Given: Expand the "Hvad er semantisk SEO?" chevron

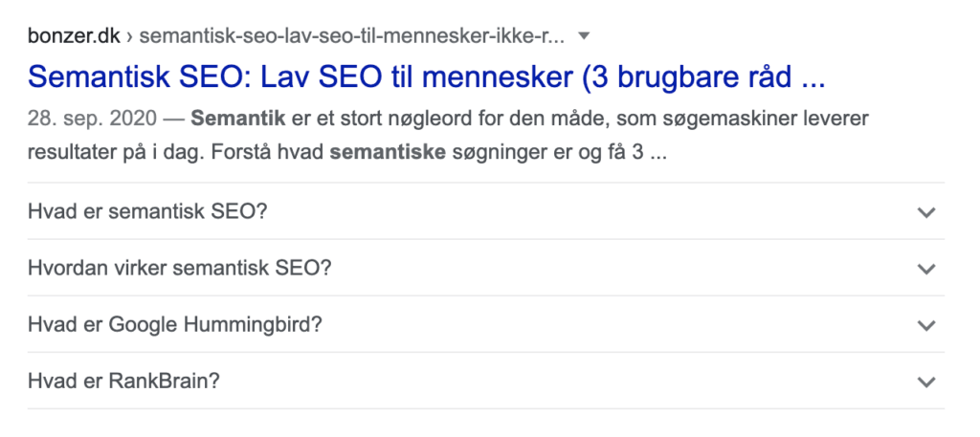Looking at the screenshot, I should (925, 211).
